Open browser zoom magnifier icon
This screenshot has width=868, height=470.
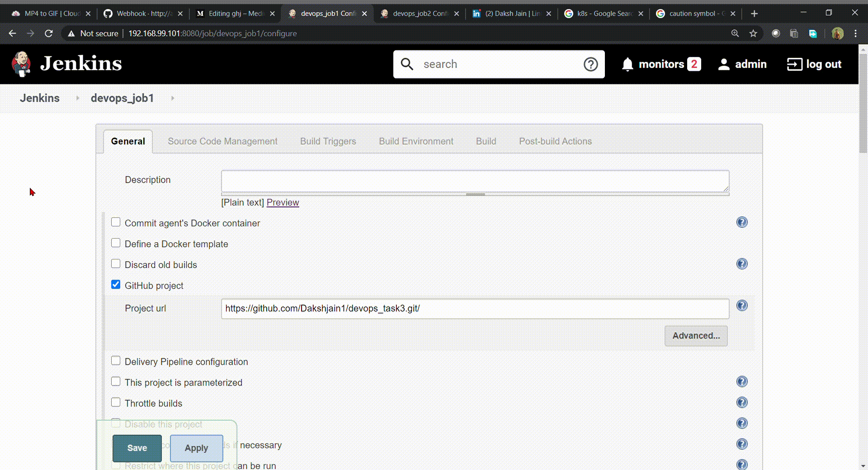735,33
